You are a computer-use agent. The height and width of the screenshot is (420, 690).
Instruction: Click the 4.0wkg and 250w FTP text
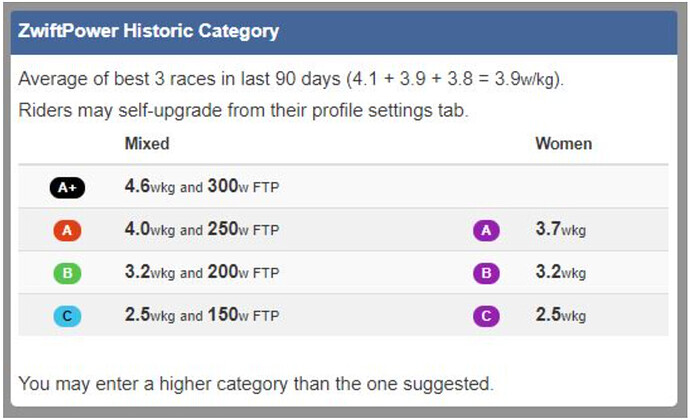click(202, 229)
